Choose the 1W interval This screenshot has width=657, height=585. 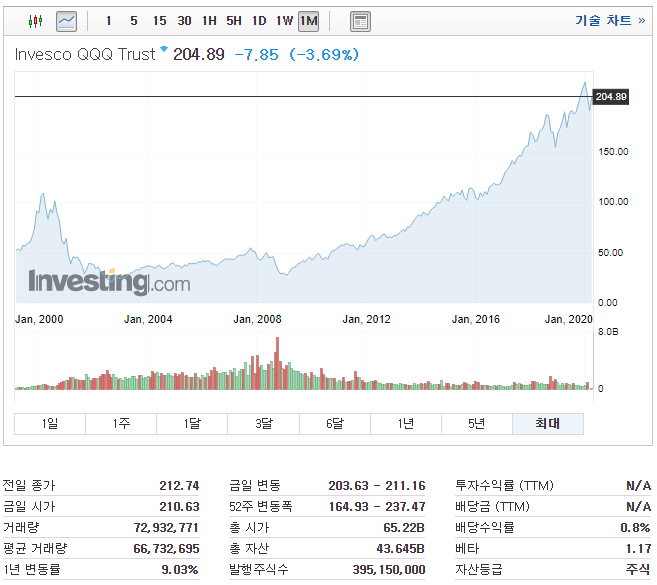coord(284,21)
